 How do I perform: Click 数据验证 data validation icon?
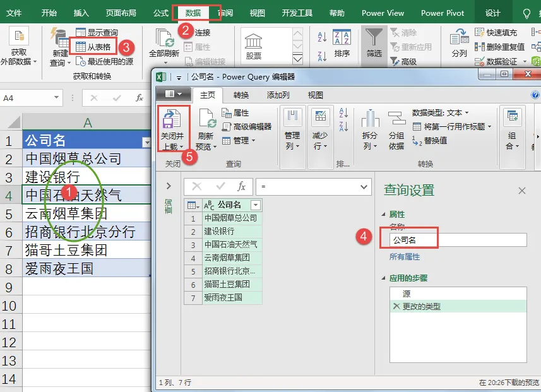tap(479, 62)
